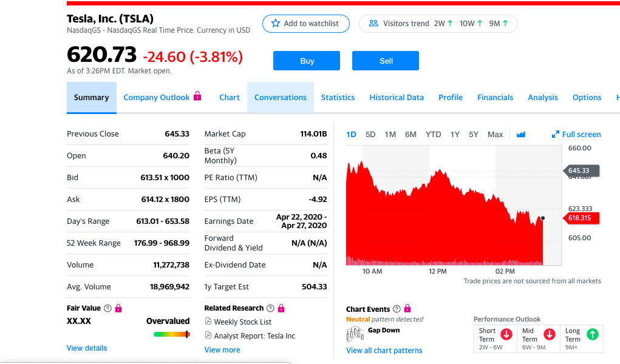Open the Weekly Stock List report
The height and width of the screenshot is (364, 620).
(x=243, y=322)
